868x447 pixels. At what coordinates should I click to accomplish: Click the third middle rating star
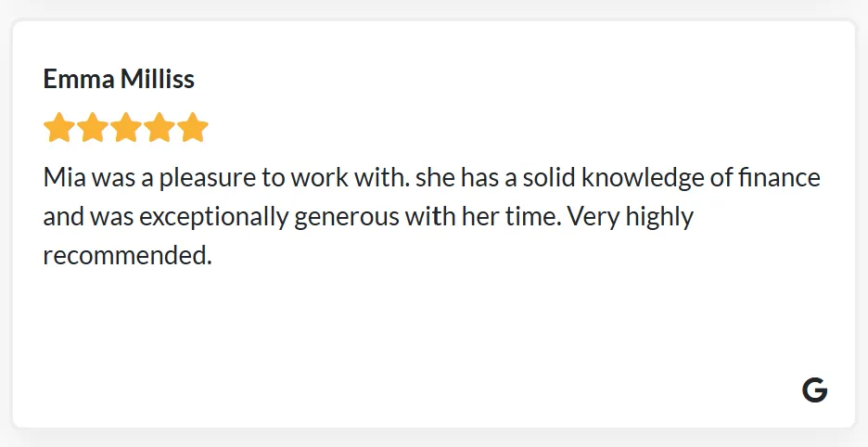126,127
